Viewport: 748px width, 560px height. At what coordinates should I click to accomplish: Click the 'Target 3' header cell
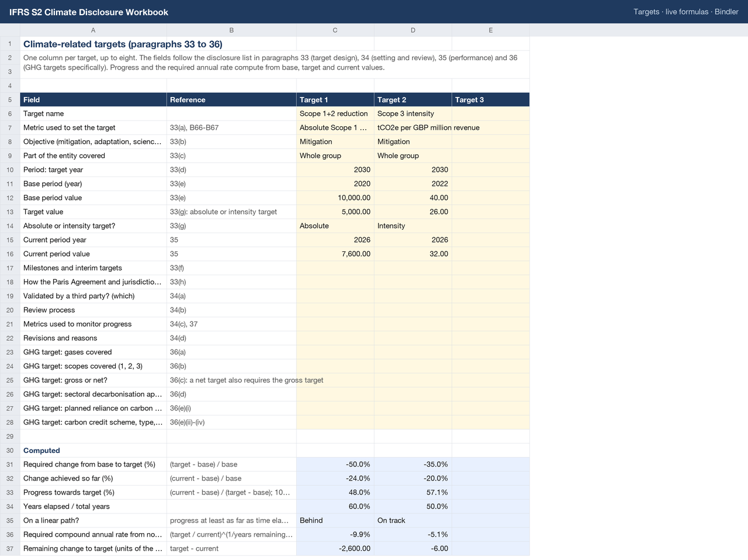pos(490,100)
